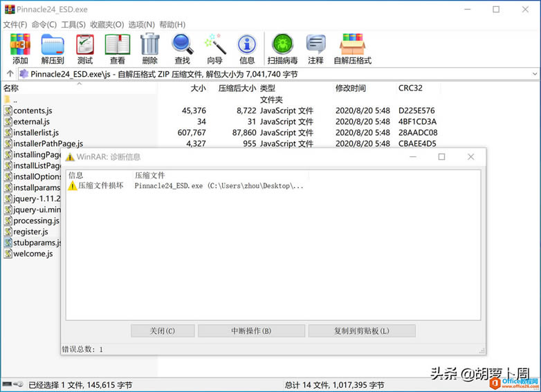The height and width of the screenshot is (392, 541).
Task: Open the 向导 (Wizard) wand icon
Action: point(214,44)
